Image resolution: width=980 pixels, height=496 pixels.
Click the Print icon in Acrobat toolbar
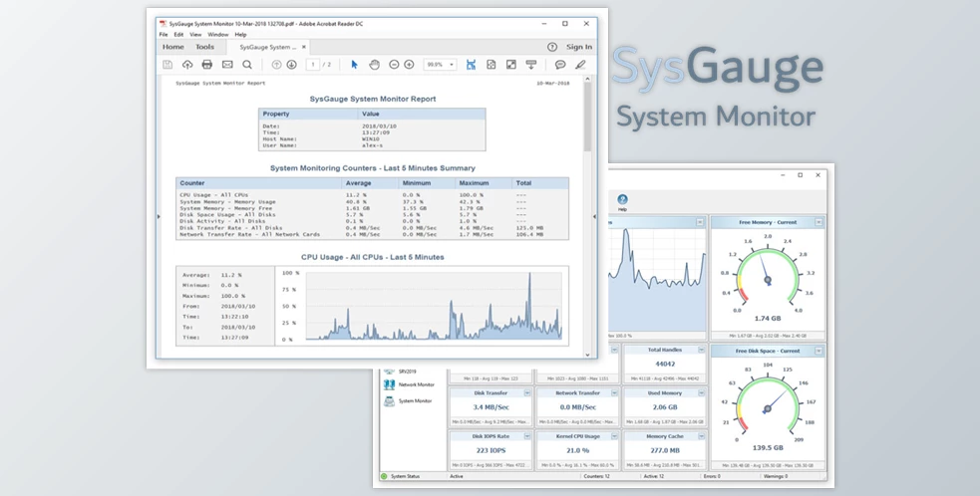point(207,65)
